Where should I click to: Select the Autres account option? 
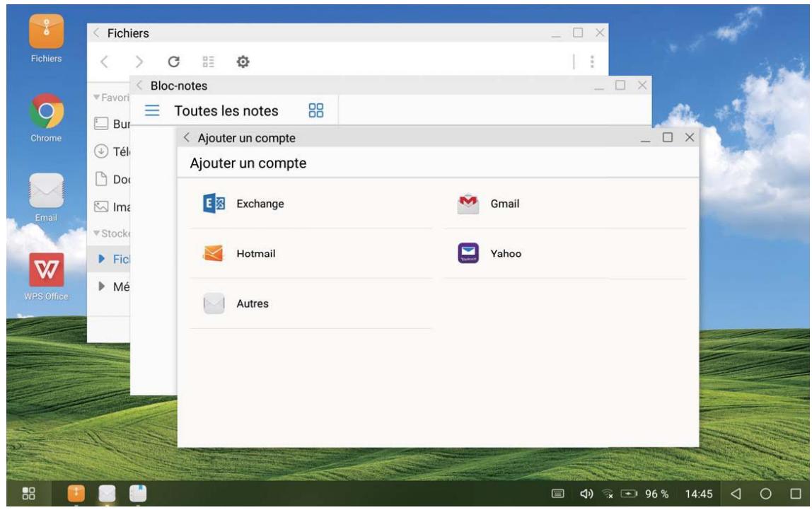coord(252,303)
